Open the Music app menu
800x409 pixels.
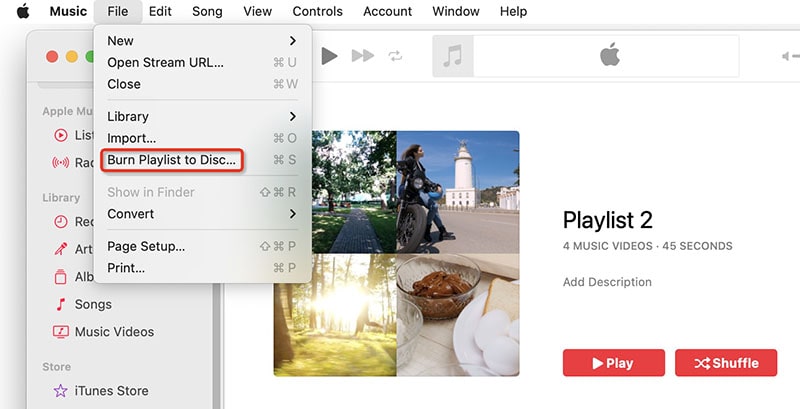(x=68, y=11)
